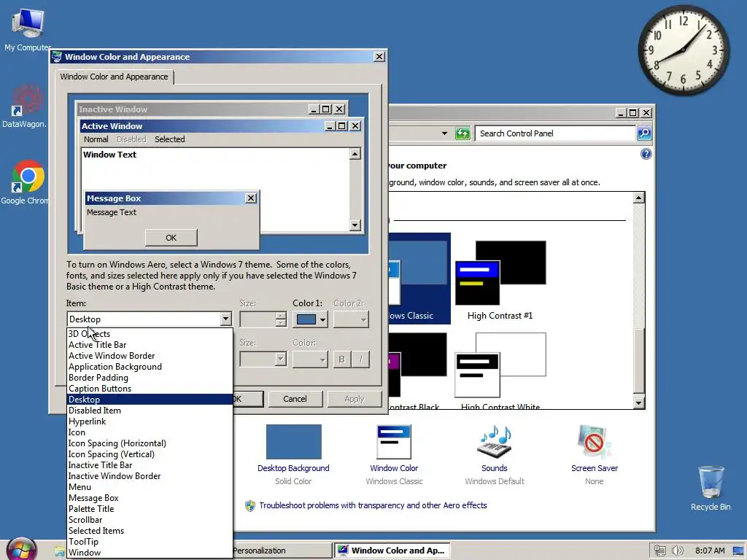Select Border Padding list entry
Image resolution: width=747 pixels, height=560 pixels.
150,378
